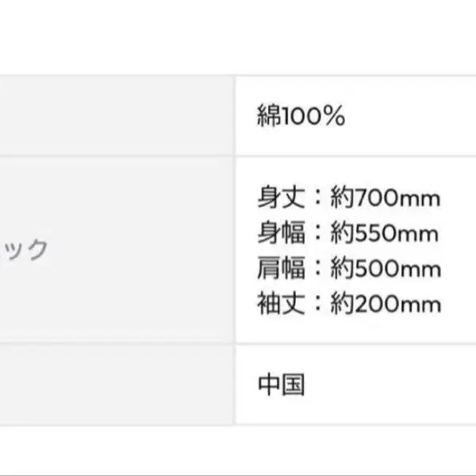Click the 中国 country text
This screenshot has height=476, width=476.
281,385
